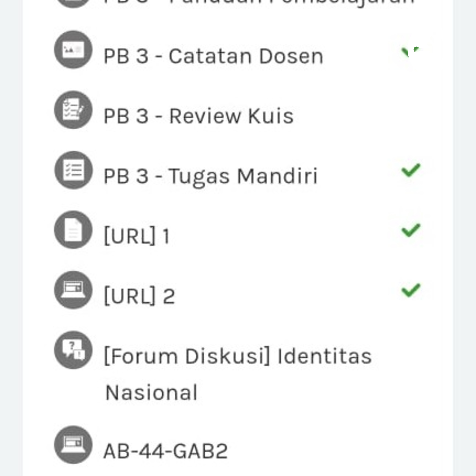The width and height of the screenshot is (476, 476).
Task: Click the [URL] 1 document icon
Action: [73, 230]
